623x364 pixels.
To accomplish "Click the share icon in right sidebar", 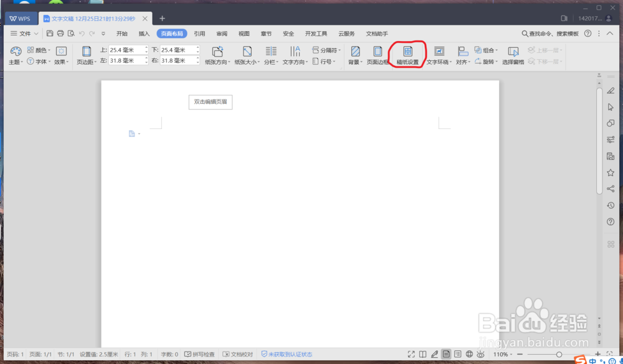I will click(x=611, y=189).
